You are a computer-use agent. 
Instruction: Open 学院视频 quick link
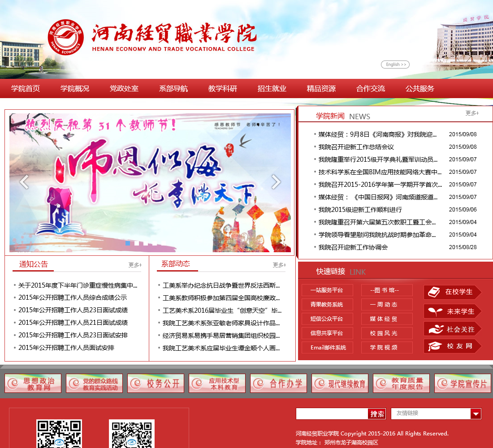click(387, 347)
